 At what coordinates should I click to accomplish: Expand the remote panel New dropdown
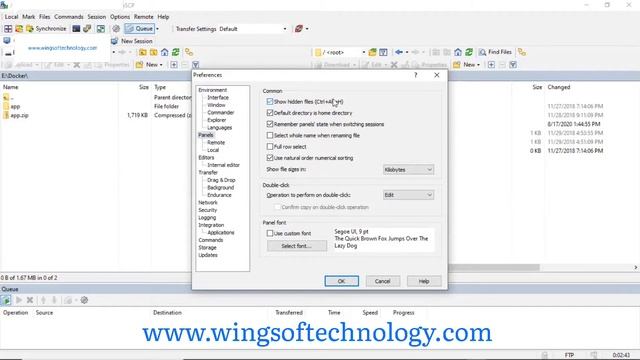coord(478,64)
